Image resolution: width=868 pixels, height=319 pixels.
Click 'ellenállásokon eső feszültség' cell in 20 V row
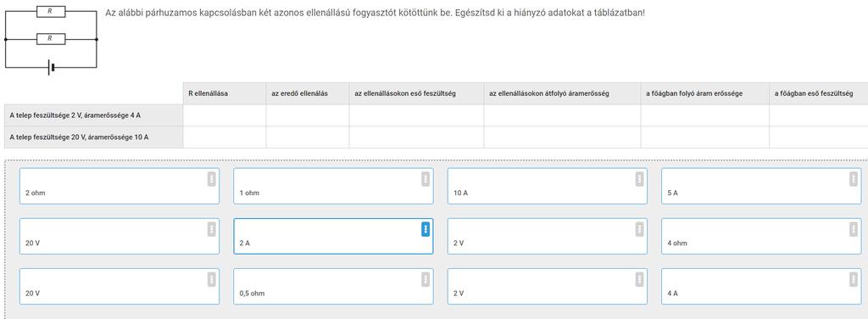click(x=416, y=137)
